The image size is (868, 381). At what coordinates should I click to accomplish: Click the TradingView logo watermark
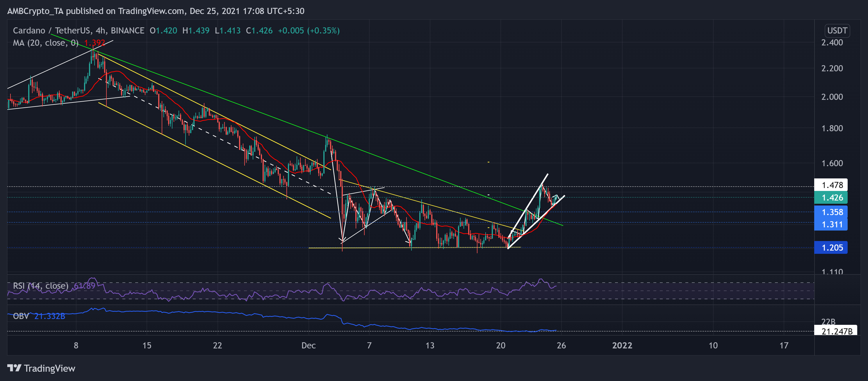coord(41,368)
